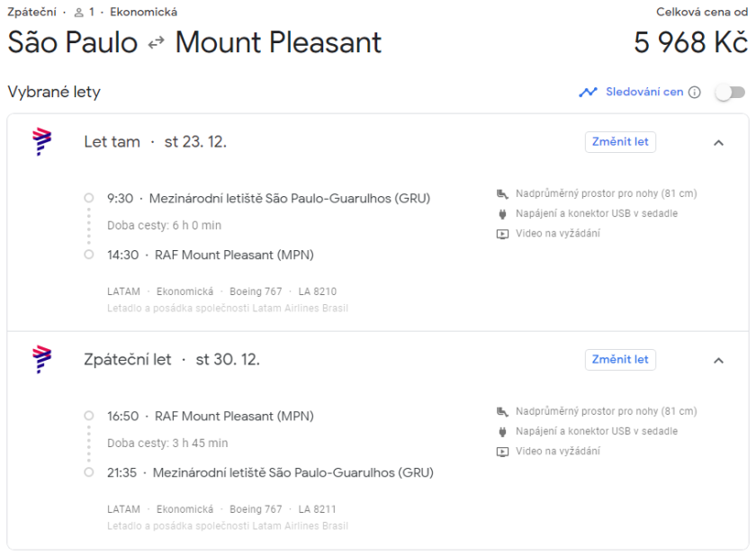This screenshot has height=556, width=756.
Task: Click video on demand icon for return flight
Action: (502, 452)
